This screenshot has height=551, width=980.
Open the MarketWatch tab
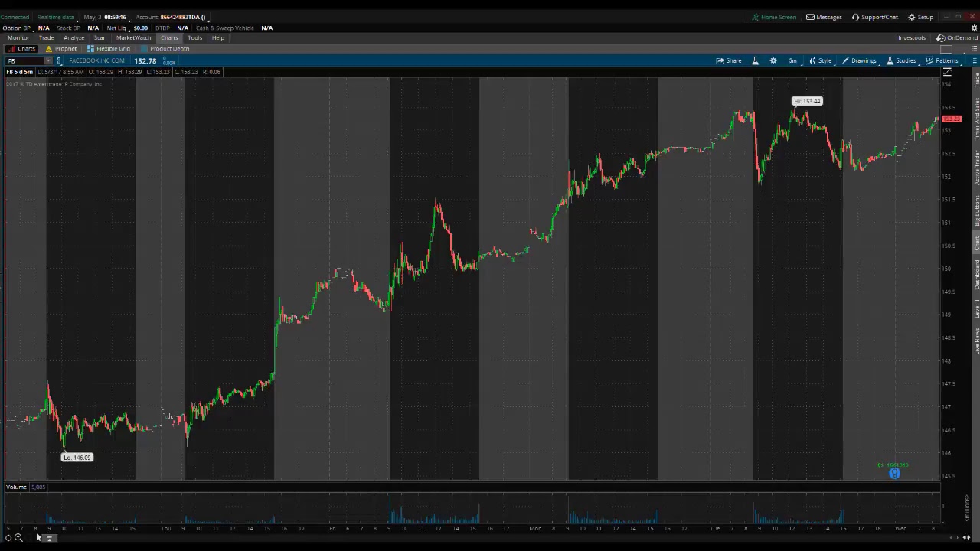click(134, 37)
